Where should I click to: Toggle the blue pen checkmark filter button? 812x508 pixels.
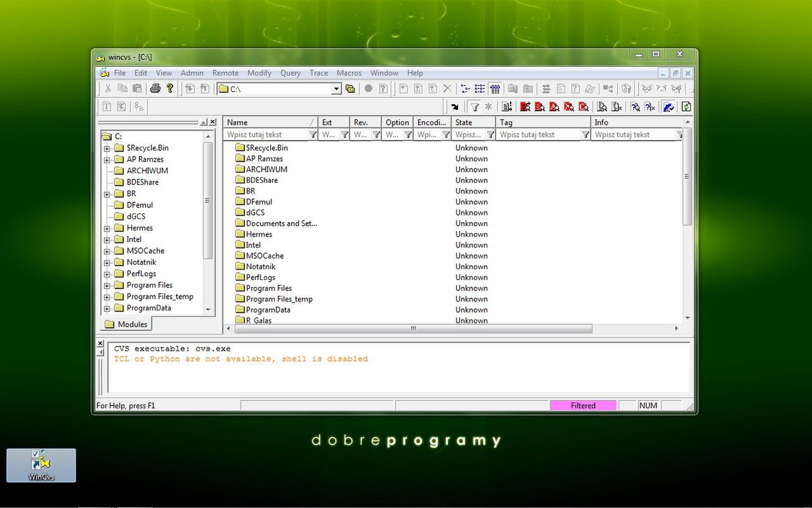[x=668, y=107]
